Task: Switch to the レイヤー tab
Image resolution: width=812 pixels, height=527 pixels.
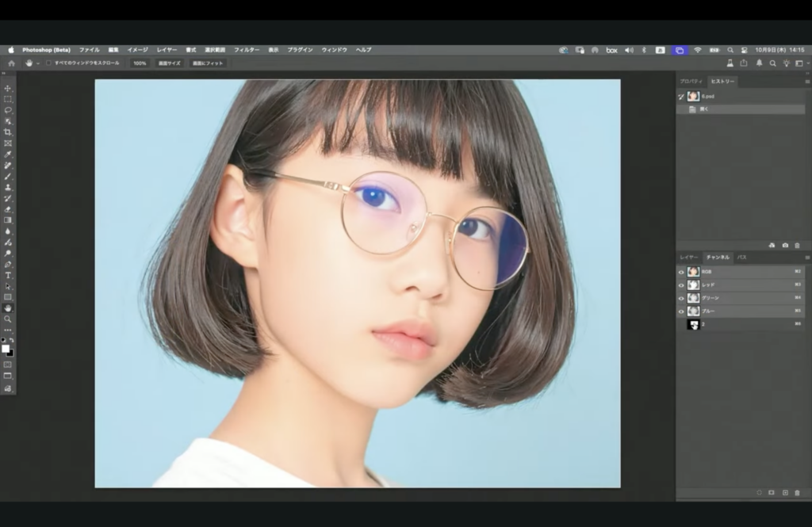Action: (688, 258)
